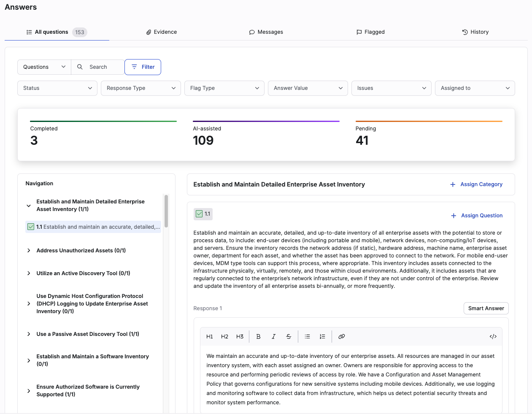Viewport: 532px width, 414px height.
Task: Insert a bulleted list in the editor
Action: [x=308, y=336]
